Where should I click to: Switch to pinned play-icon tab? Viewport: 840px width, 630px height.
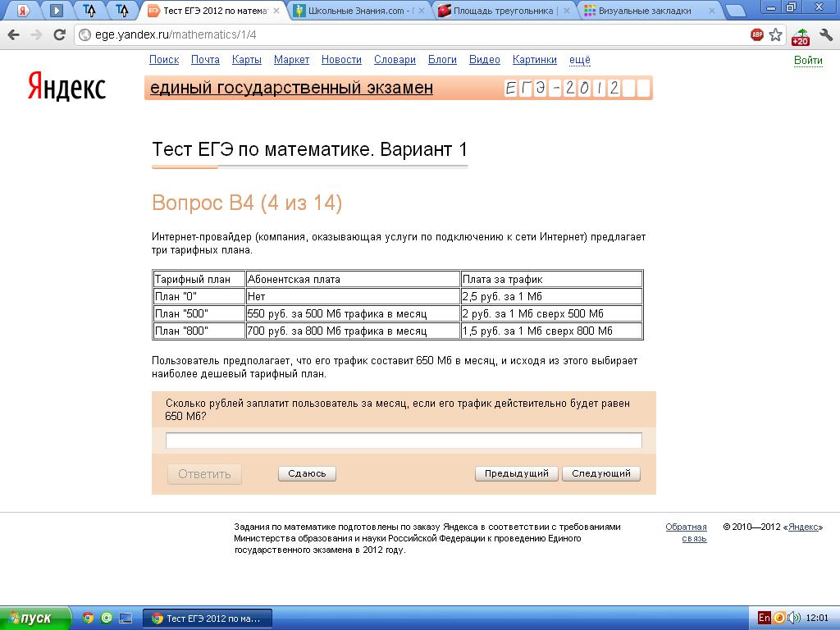pos(57,10)
